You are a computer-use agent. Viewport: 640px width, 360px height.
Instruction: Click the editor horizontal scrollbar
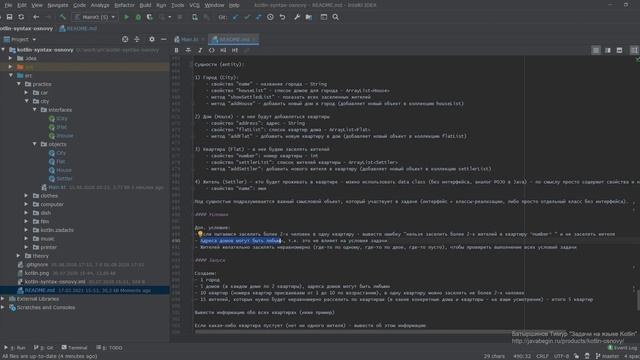coord(380,332)
